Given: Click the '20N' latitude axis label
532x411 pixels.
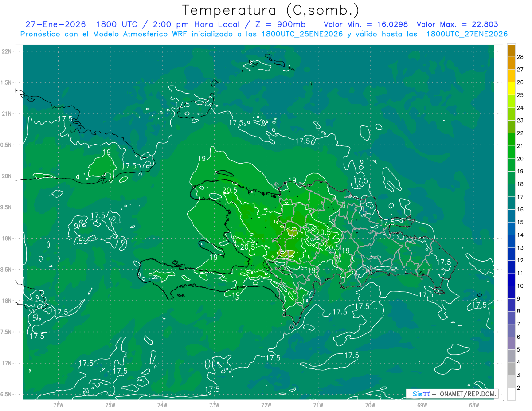Looking at the screenshot, I should pos(6,176).
